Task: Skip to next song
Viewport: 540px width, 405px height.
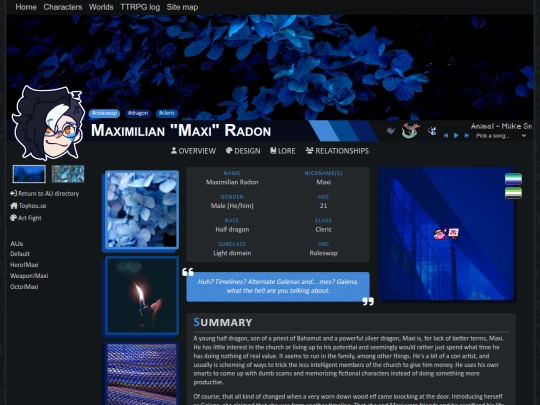Action: click(467, 136)
